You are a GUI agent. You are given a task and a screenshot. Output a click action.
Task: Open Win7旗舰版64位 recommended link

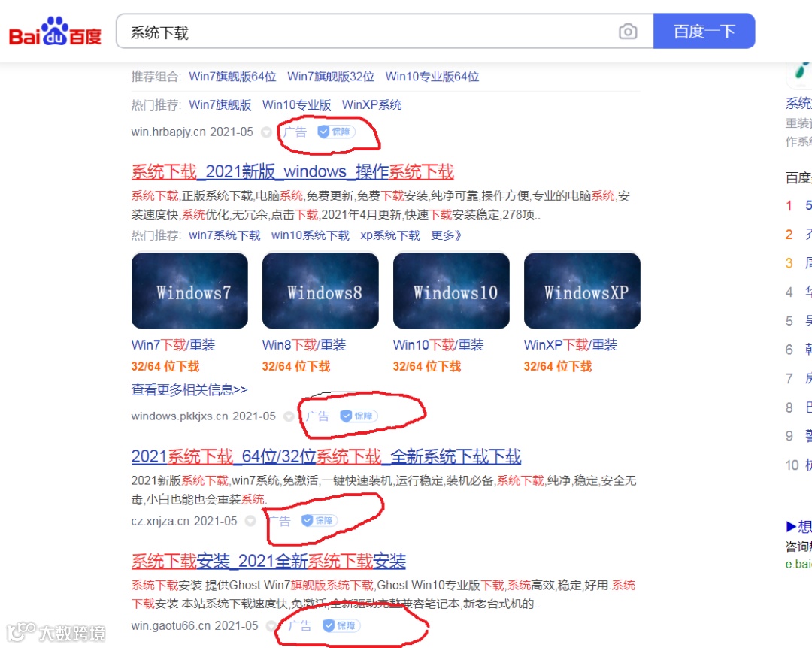232,77
